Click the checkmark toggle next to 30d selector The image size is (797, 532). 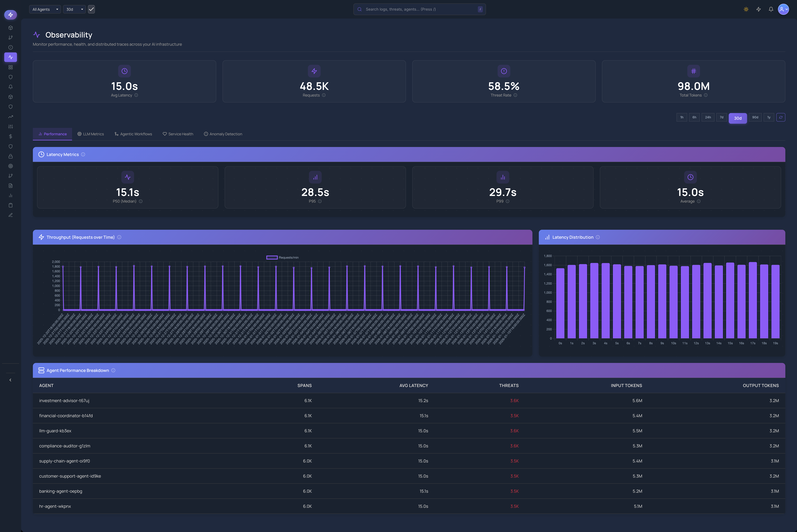[91, 9]
